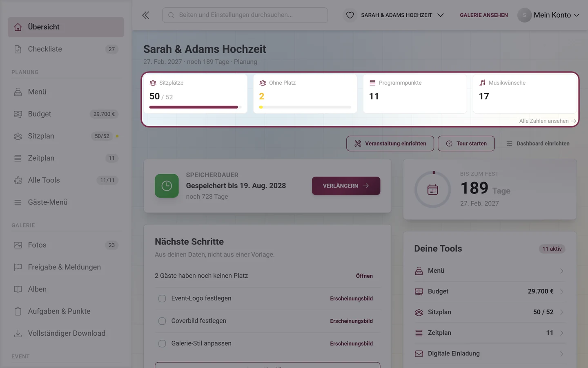
Task: Click the home icon in Übersicht
Action: 18,27
